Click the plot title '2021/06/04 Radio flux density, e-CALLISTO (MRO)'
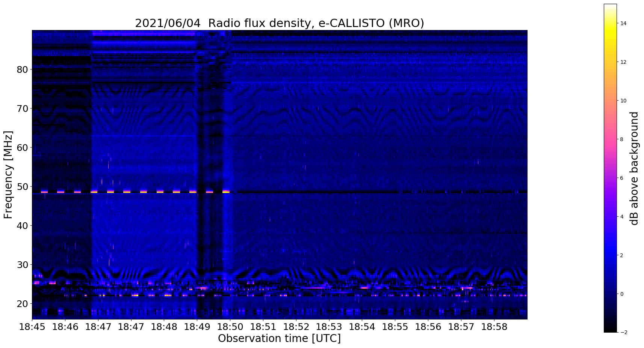This screenshot has height=348, width=644. coord(279,23)
